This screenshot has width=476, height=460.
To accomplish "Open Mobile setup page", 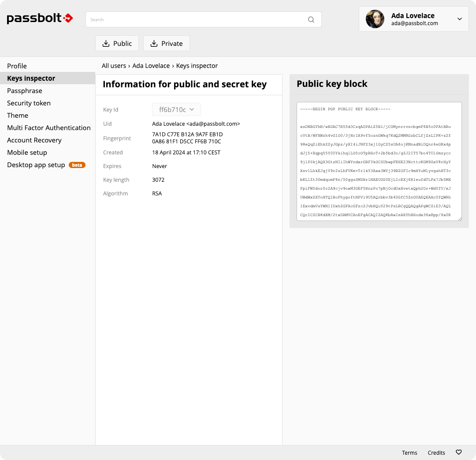I will tap(27, 153).
